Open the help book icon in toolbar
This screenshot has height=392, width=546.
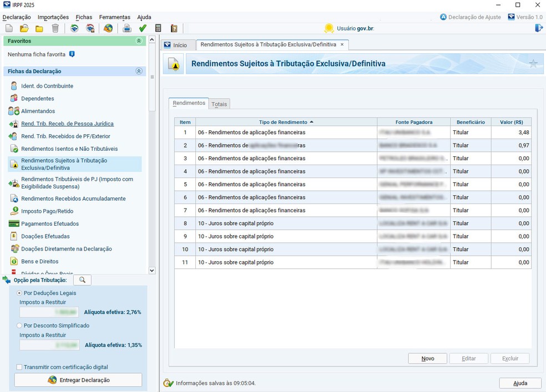pyautogui.click(x=174, y=28)
